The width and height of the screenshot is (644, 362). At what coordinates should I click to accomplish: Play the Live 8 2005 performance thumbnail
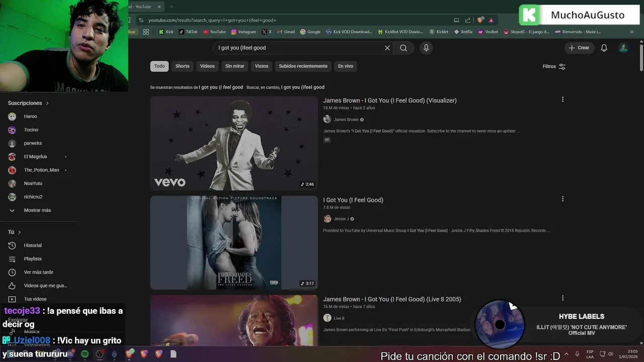click(x=234, y=320)
